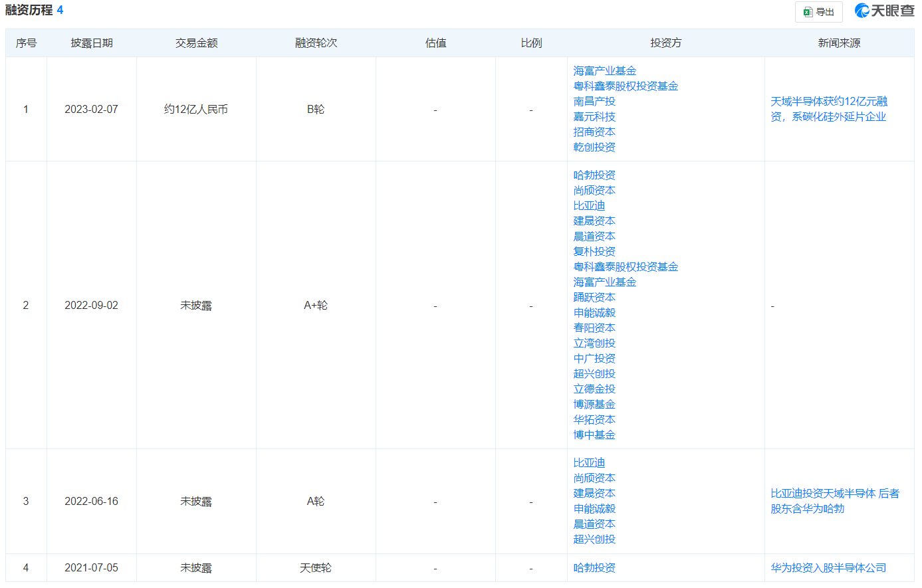Viewport: 922px width, 588px height.
Task: Select the date cell 2023-02-07
Action: tap(91, 110)
